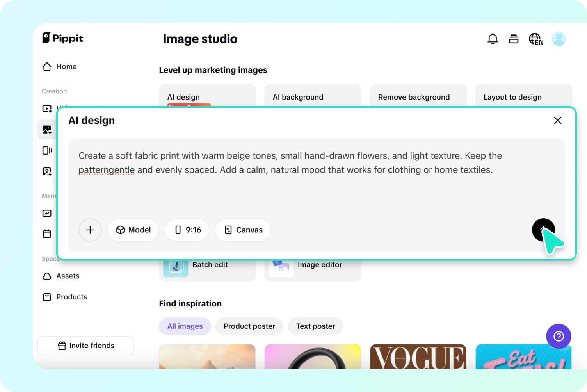Open the billing card icon in top bar
Viewport: 587px width, 392px height.
(514, 39)
